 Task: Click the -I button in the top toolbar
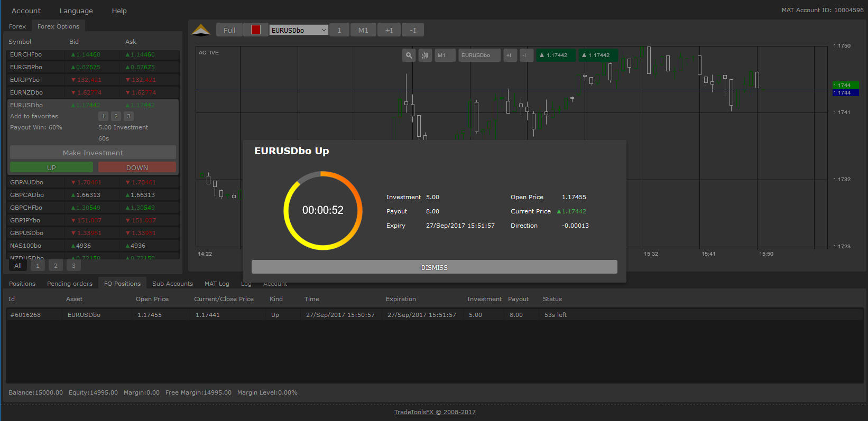pos(413,30)
